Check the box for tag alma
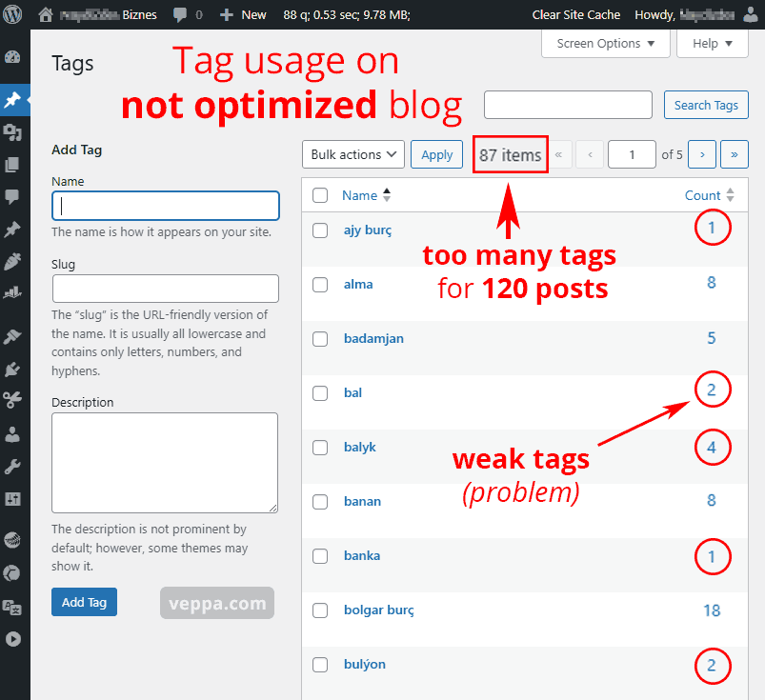The width and height of the screenshot is (765, 700). click(x=320, y=285)
